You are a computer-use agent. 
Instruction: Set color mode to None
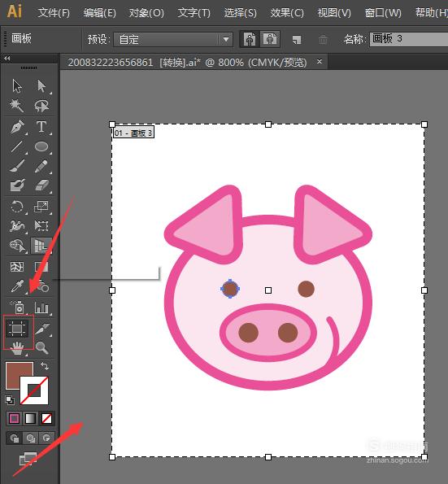click(46, 419)
